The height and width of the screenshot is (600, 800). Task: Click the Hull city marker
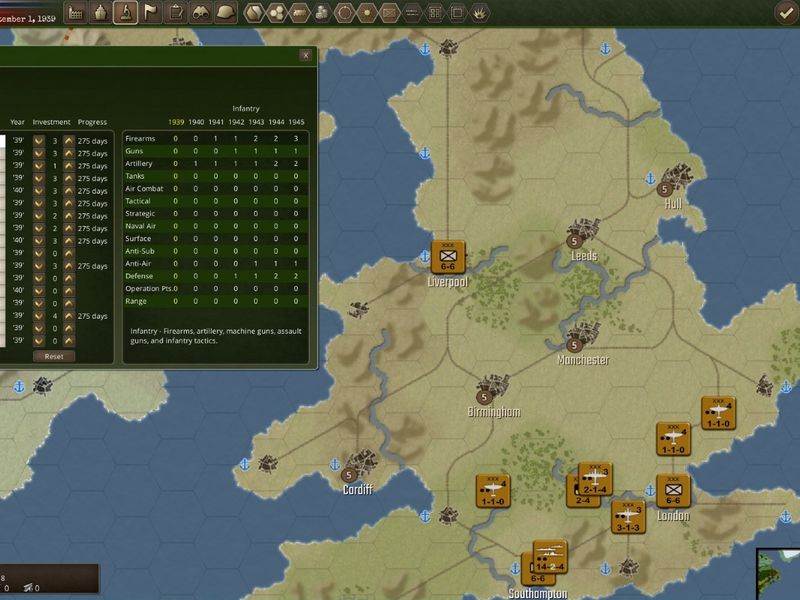point(664,189)
